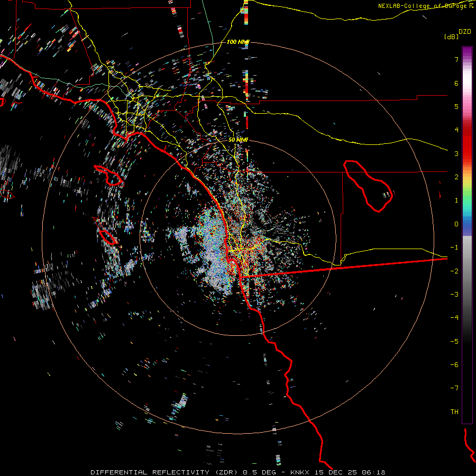476x476 pixels.
Task: Click the 0.5 DEG elevation text
Action: tap(259, 472)
